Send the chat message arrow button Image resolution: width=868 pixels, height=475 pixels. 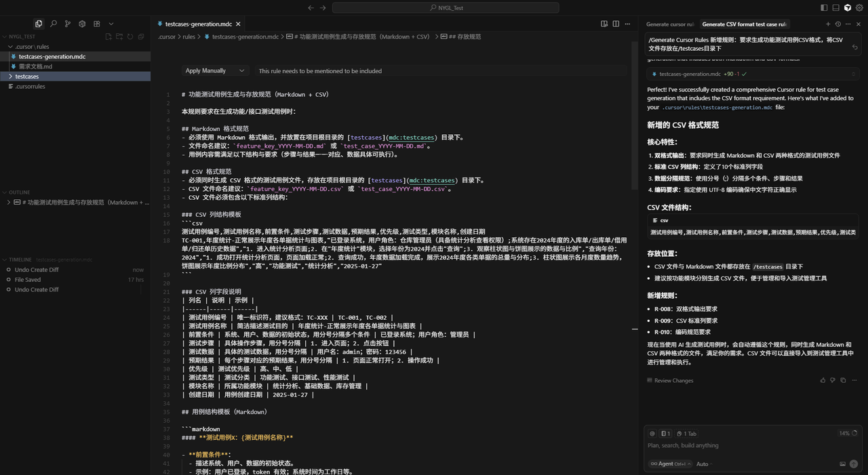(x=854, y=464)
